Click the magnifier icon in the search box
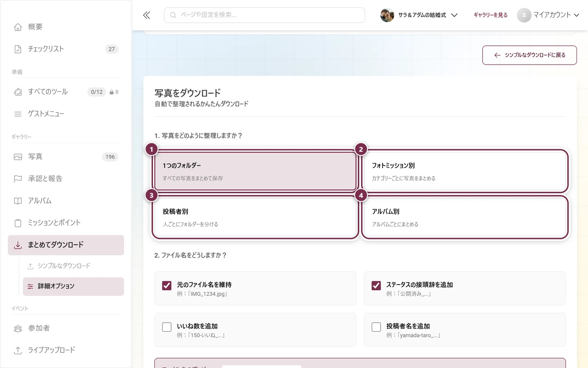This screenshot has height=368, width=588. pos(173,15)
